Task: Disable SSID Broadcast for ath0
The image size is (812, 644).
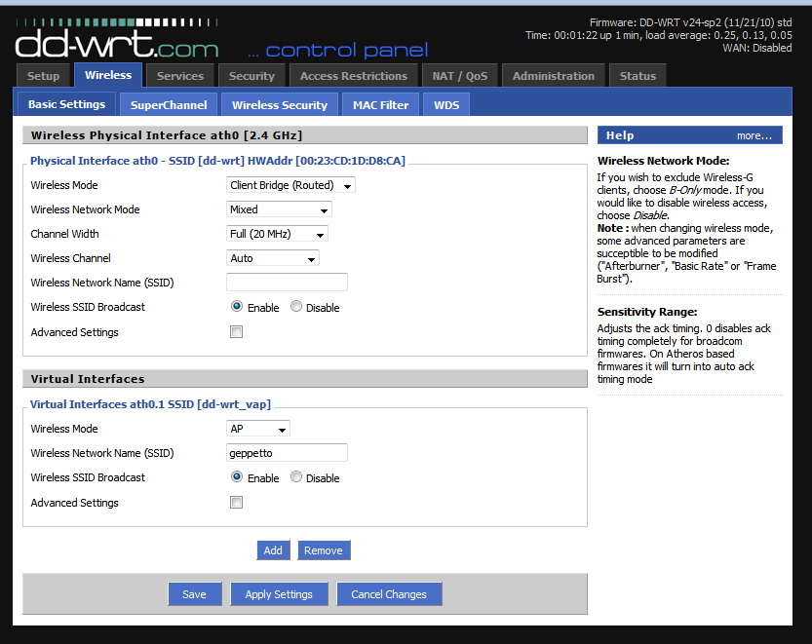Action: pyautogui.click(x=296, y=307)
